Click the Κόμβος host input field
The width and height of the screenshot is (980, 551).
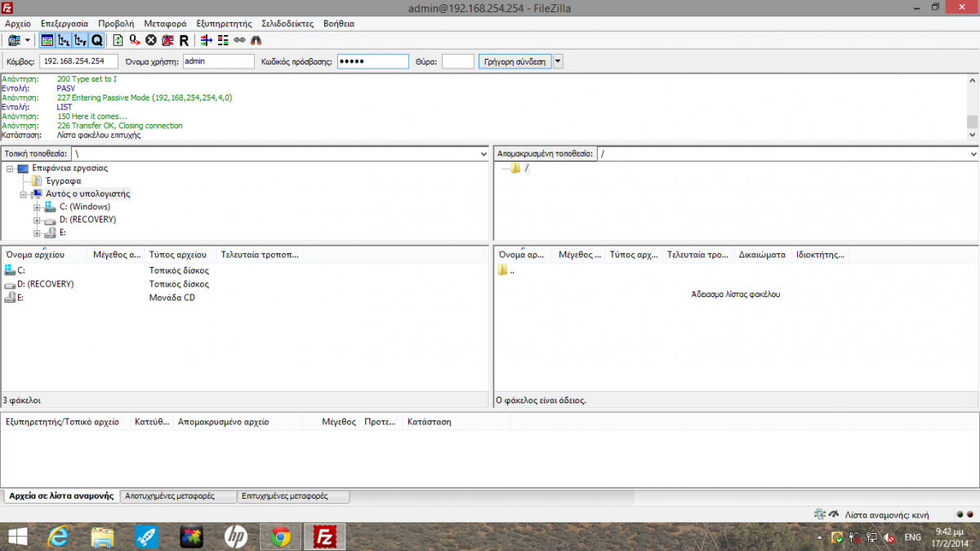coord(78,61)
